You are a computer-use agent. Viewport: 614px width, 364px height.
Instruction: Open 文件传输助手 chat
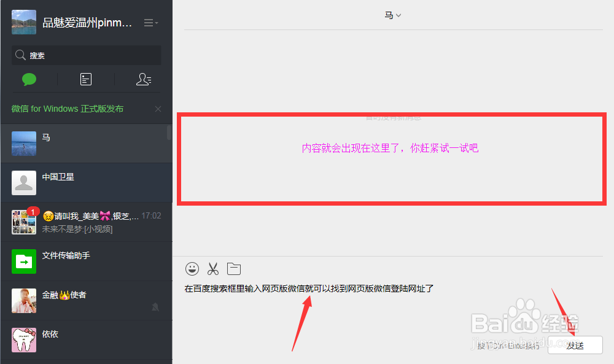click(x=86, y=261)
